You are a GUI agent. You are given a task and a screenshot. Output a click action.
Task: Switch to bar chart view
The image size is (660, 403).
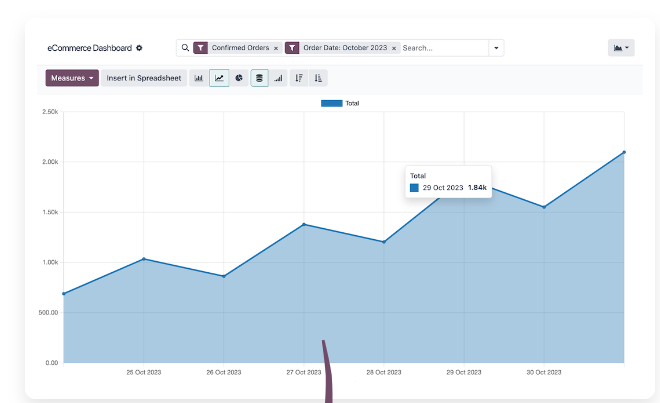[199, 78]
